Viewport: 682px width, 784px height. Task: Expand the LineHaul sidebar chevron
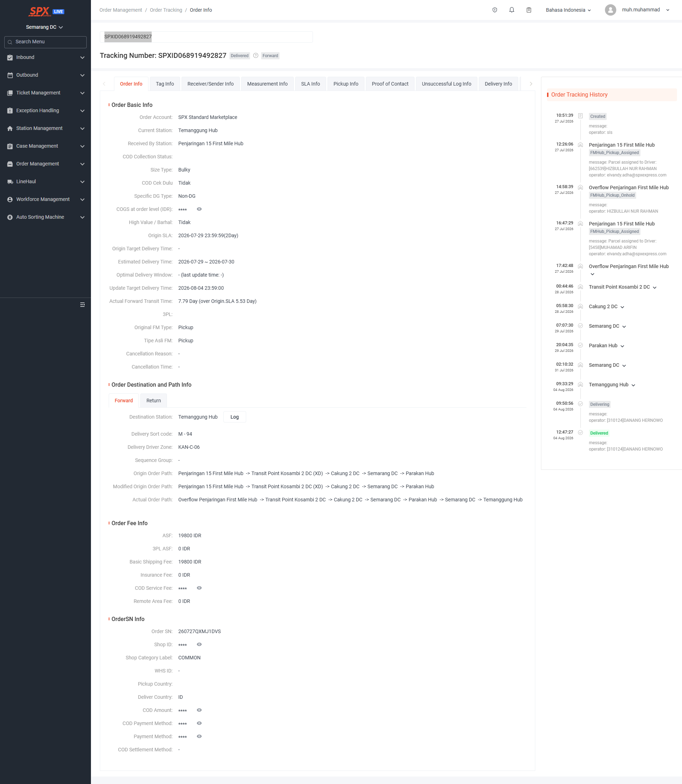tap(82, 182)
